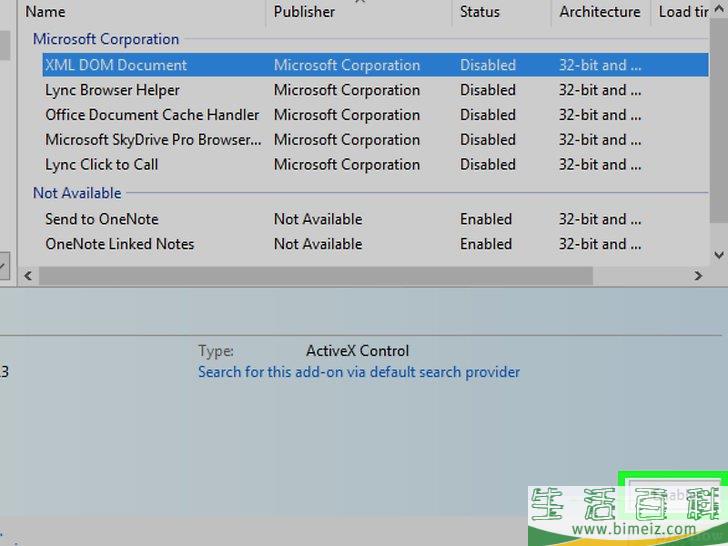Select the Lync Browser Helper add-on
This screenshot has width=728, height=546.
tap(375, 90)
